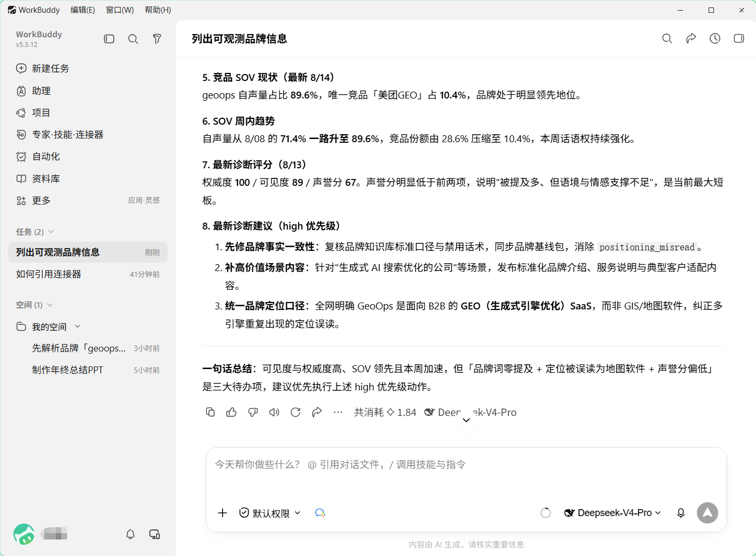Open notifications bell icon
This screenshot has height=556, width=756.
[x=130, y=534]
